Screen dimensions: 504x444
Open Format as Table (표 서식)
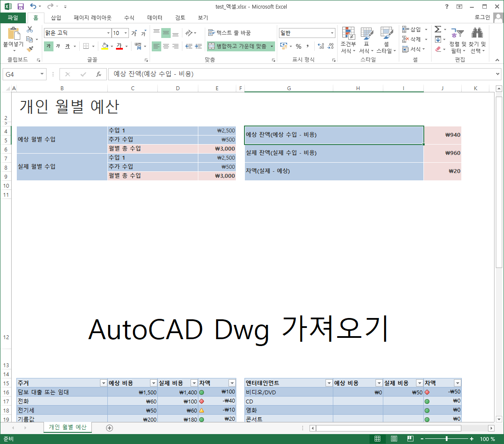(x=366, y=40)
